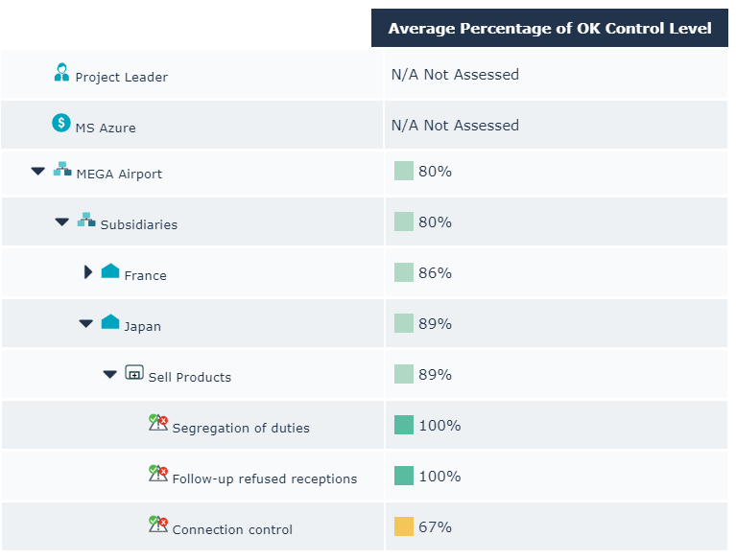Click the MEGA Airport organization icon
This screenshot has height=560, width=736.
pos(62,170)
